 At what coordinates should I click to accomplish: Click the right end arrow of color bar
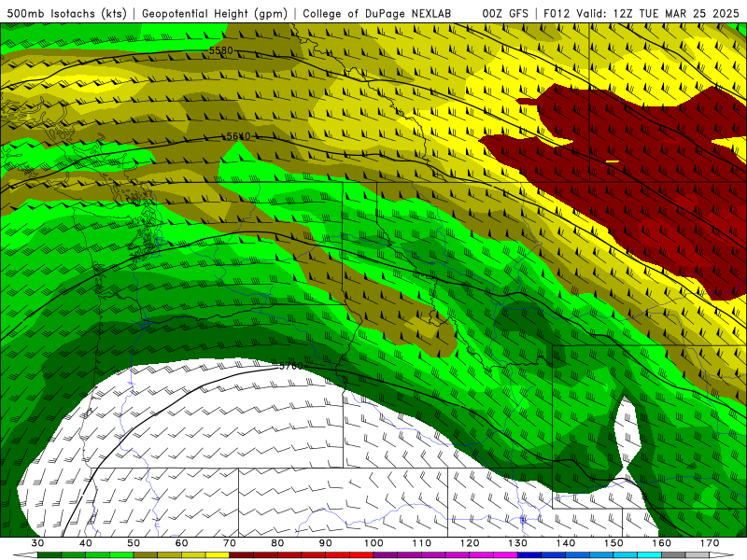[x=721, y=554]
